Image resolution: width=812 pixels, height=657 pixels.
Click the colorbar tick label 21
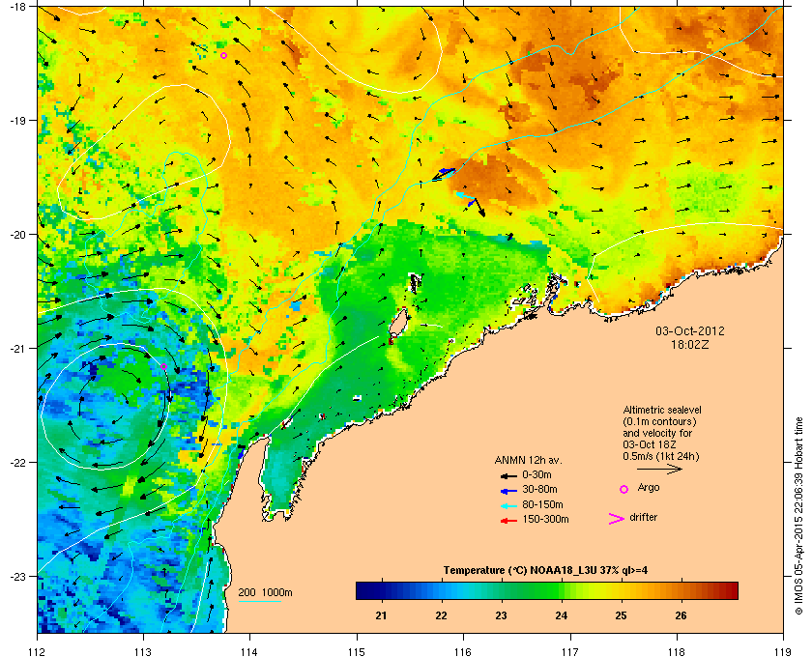(x=381, y=615)
